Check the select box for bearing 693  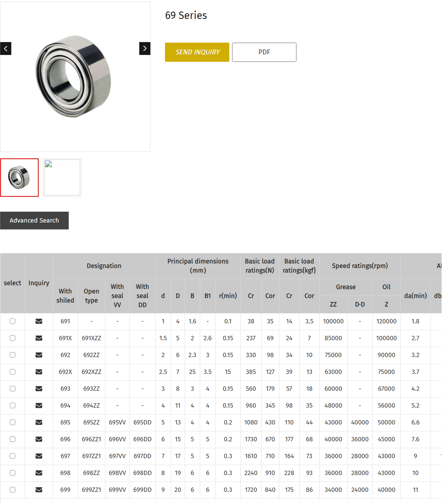[13, 389]
